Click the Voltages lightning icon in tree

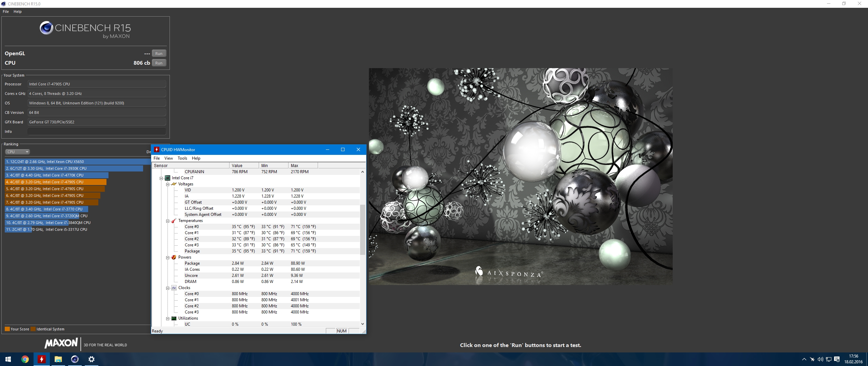pyautogui.click(x=174, y=184)
